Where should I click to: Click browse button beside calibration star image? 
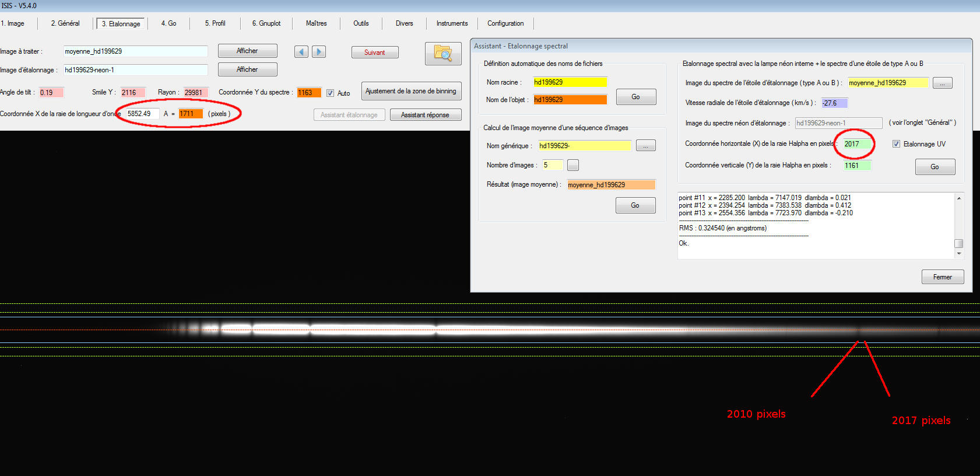942,83
